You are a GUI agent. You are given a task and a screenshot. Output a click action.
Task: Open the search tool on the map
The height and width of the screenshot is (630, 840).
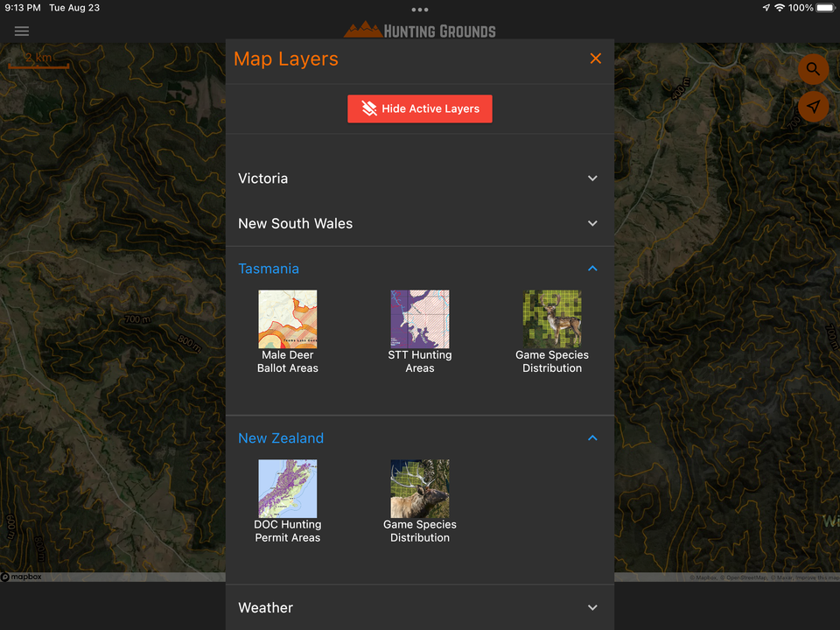click(x=813, y=69)
